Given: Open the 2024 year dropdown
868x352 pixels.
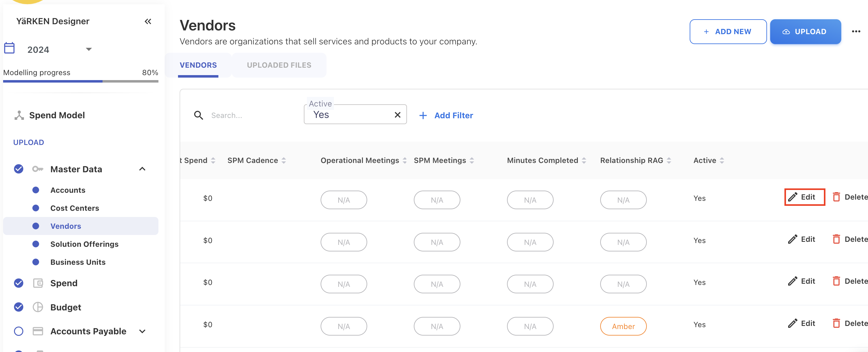Looking at the screenshot, I should pyautogui.click(x=89, y=49).
